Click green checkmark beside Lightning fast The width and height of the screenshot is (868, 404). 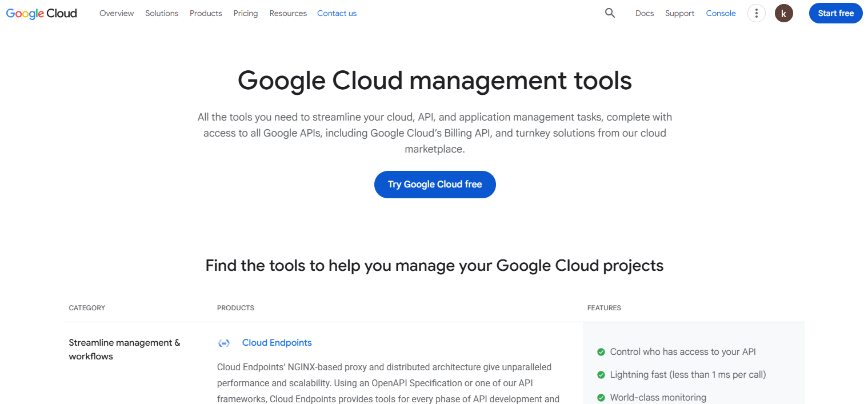601,375
